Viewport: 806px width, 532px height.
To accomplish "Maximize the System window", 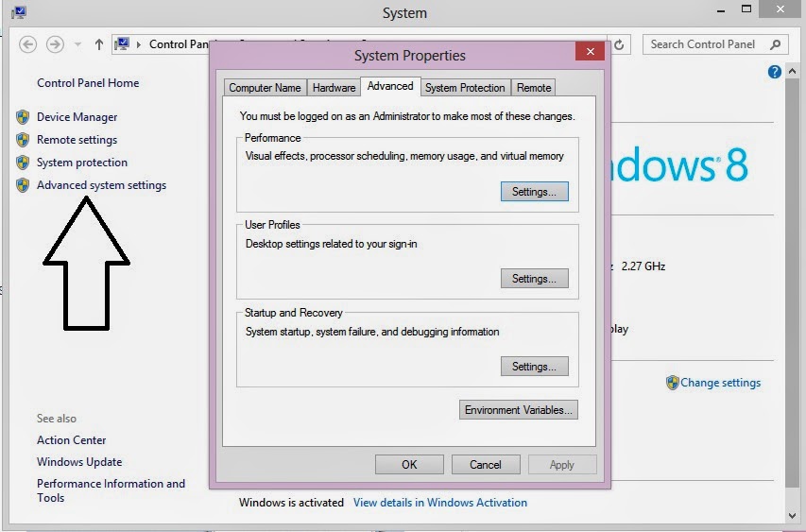I will [746, 9].
